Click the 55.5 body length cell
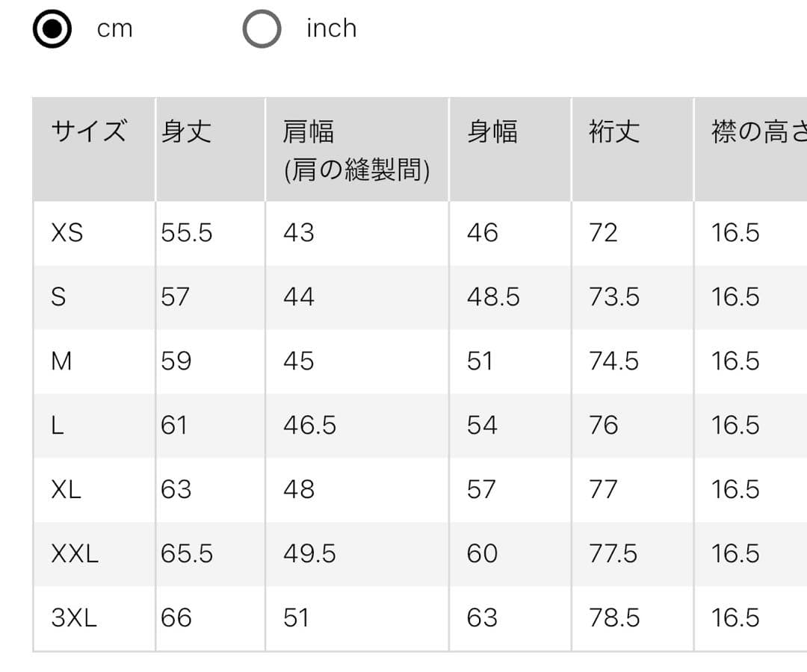The image size is (807, 672). pyautogui.click(x=186, y=232)
